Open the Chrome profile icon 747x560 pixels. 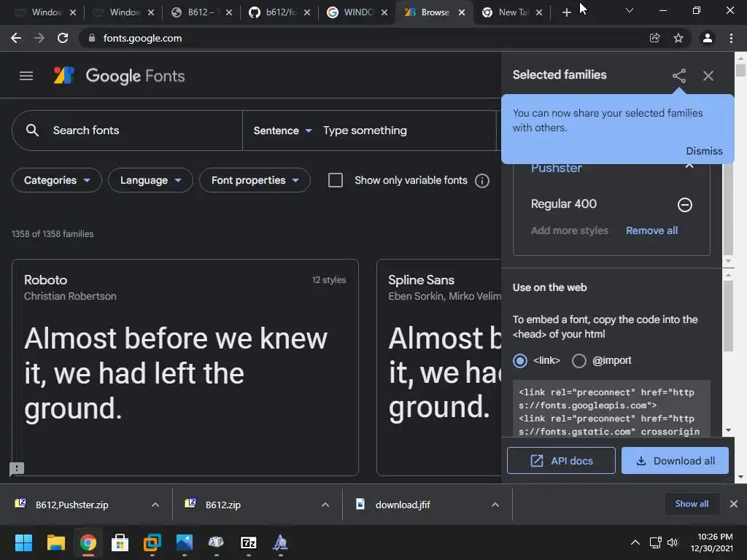708,38
